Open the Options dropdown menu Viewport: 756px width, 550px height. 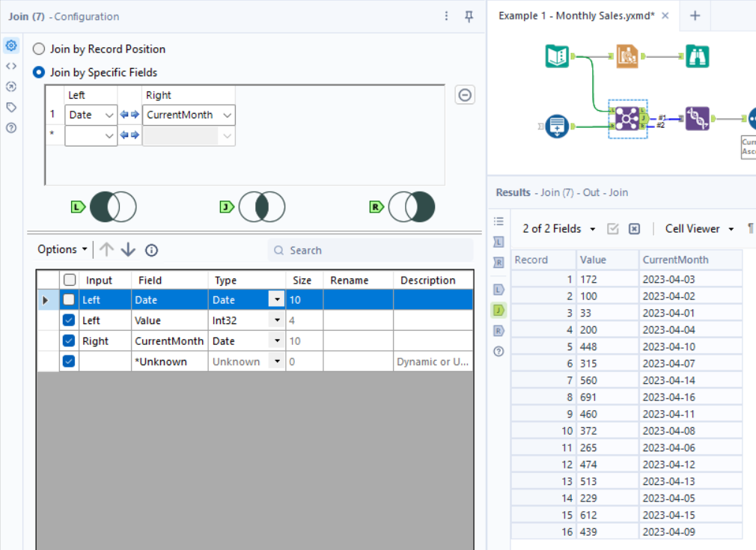[61, 249]
